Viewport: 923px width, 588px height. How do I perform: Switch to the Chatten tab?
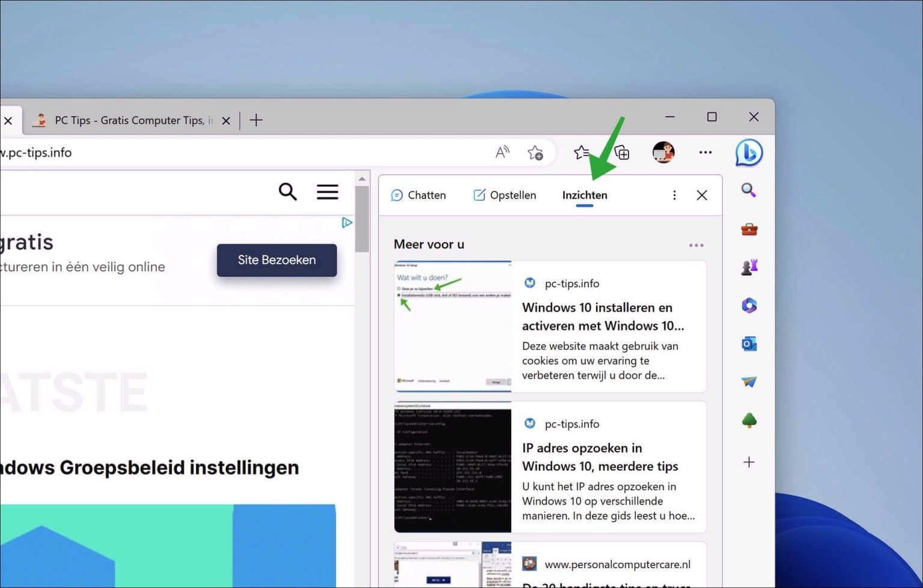[419, 195]
